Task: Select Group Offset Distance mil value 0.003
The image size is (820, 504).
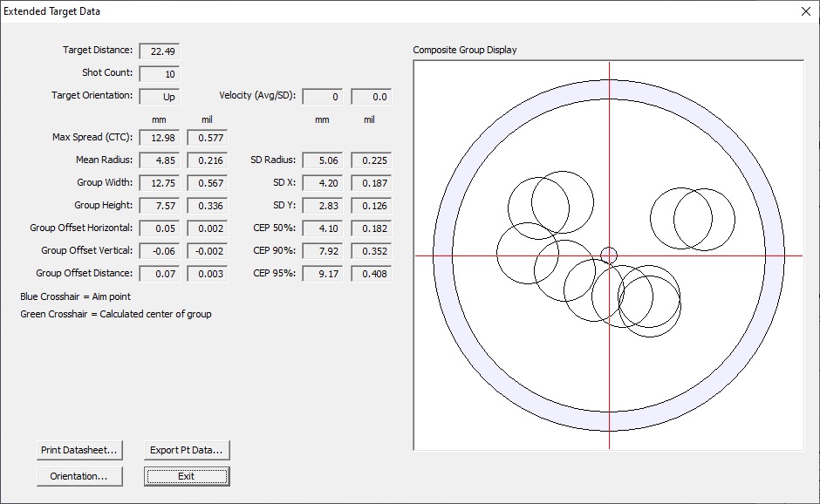Action: pyautogui.click(x=207, y=274)
